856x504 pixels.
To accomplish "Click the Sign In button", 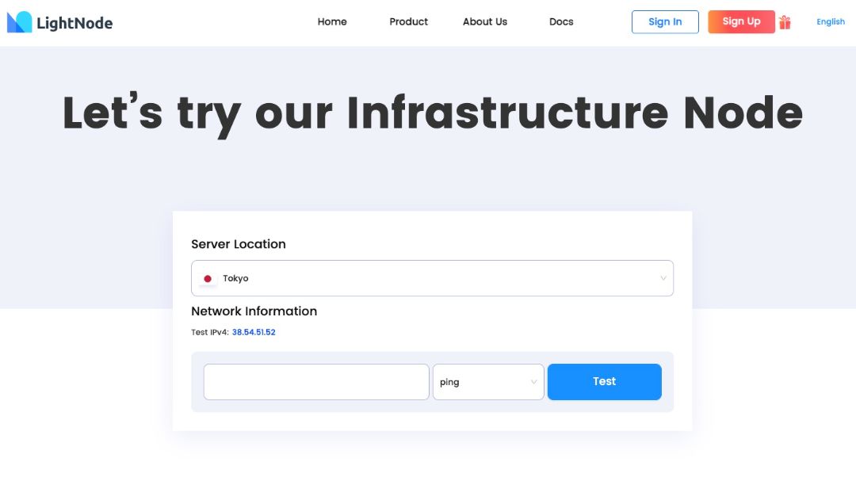I will click(x=664, y=21).
